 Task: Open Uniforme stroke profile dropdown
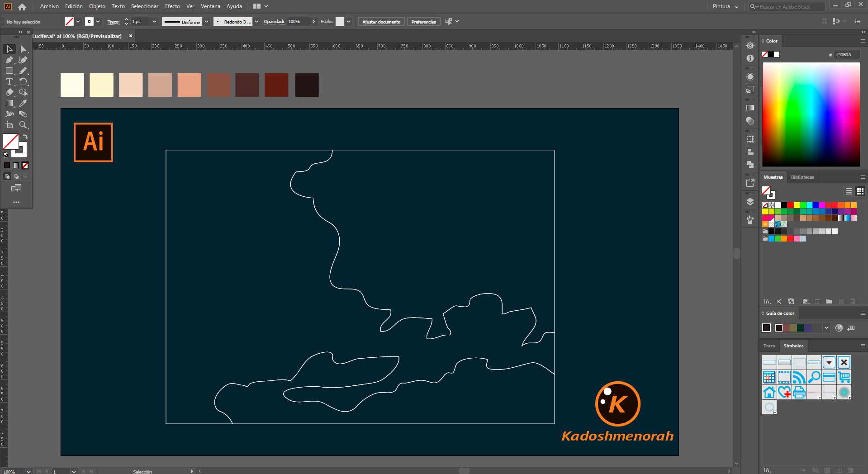click(x=207, y=22)
